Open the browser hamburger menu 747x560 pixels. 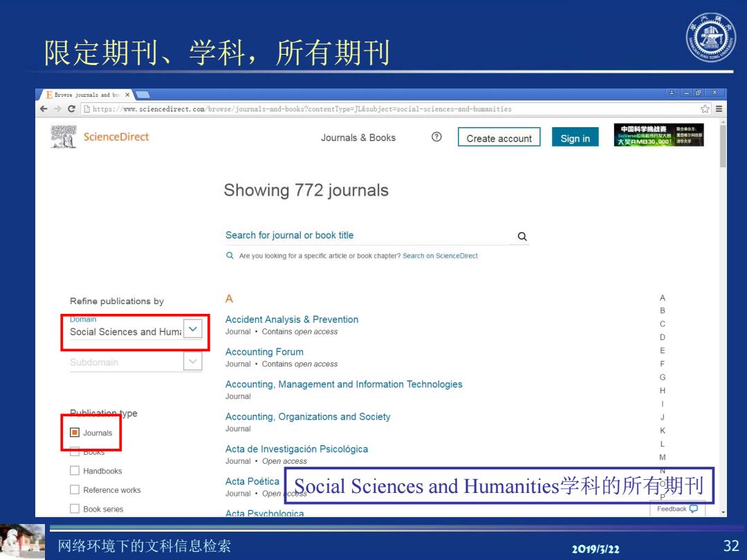(719, 109)
